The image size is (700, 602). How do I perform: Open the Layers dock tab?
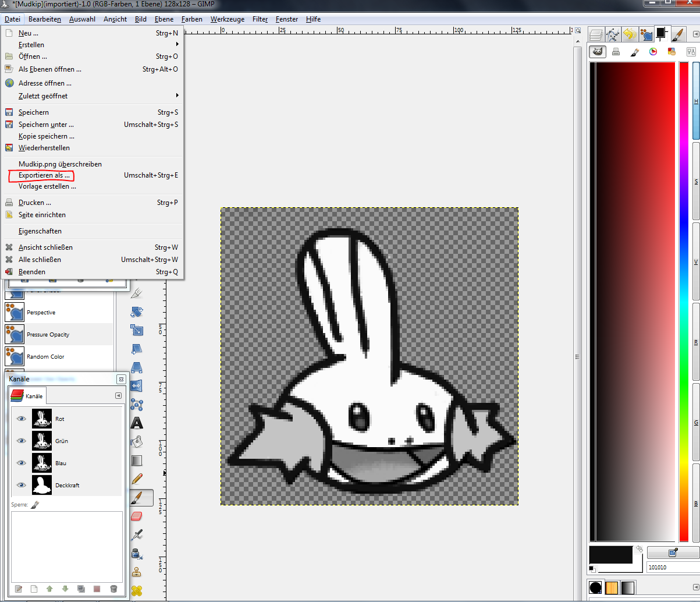click(597, 34)
